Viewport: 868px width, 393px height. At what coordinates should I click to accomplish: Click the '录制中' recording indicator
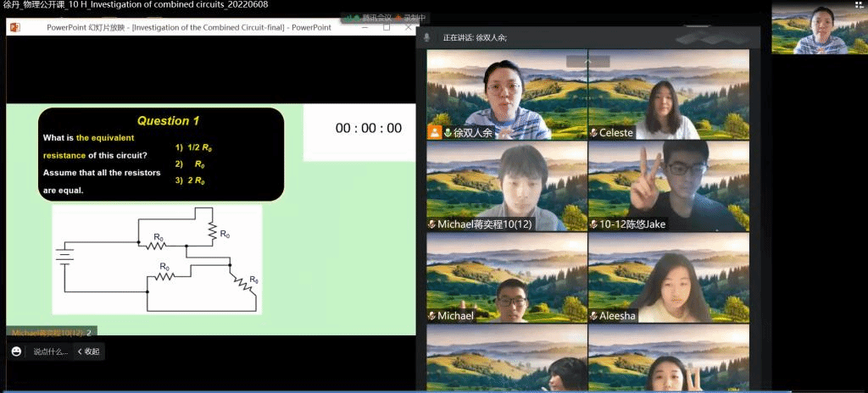(x=413, y=18)
